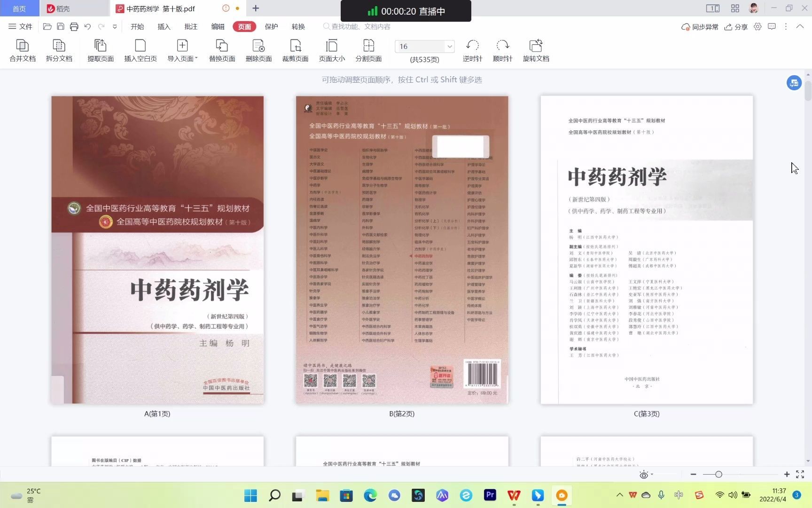Image resolution: width=812 pixels, height=508 pixels.
Task: Switch to the 转换 tab
Action: (298, 27)
